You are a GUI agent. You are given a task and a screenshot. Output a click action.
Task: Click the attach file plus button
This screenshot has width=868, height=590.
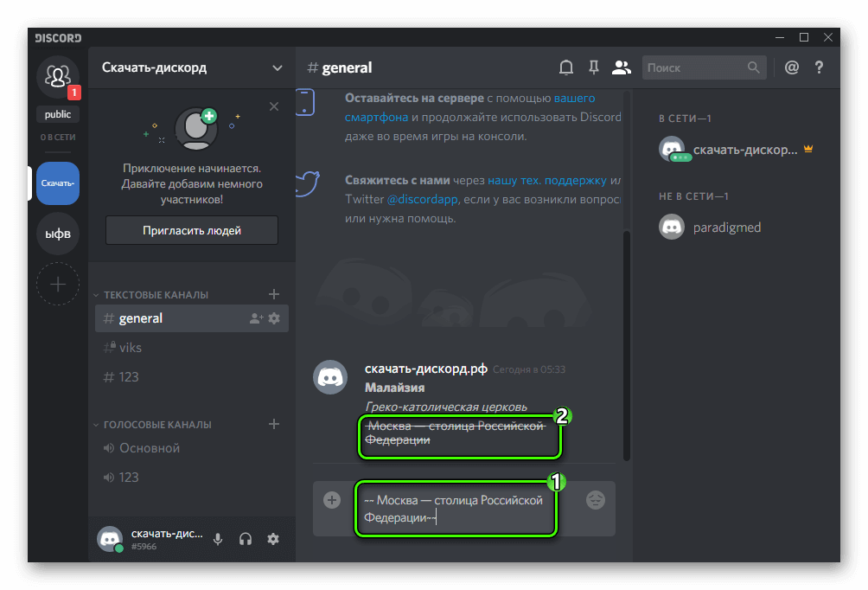[332, 500]
